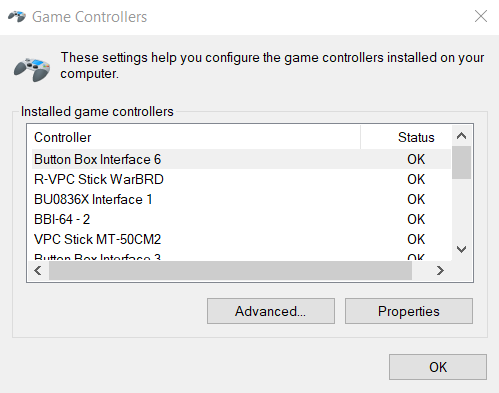Click the horizontal scrollbar thumb

230,270
